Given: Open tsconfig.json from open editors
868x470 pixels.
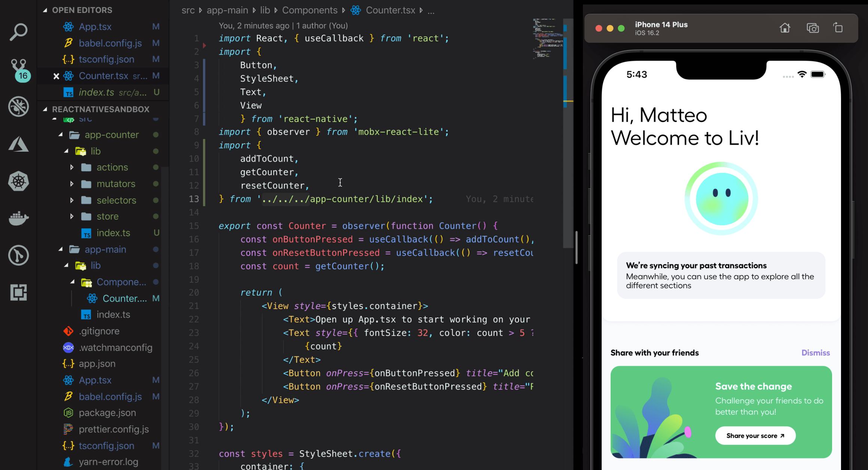Looking at the screenshot, I should point(106,59).
